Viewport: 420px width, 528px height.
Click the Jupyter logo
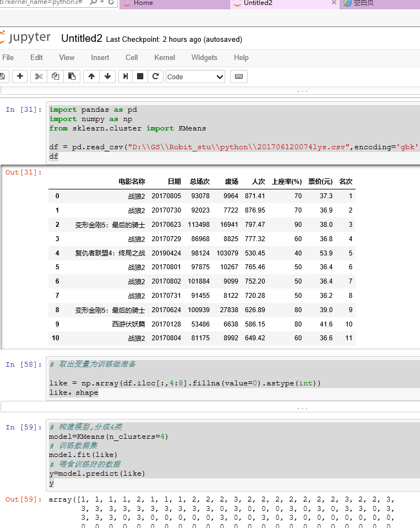tap(25, 37)
